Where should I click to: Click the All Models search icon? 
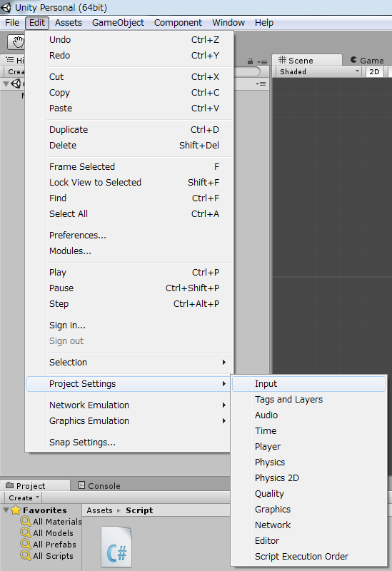point(26,533)
